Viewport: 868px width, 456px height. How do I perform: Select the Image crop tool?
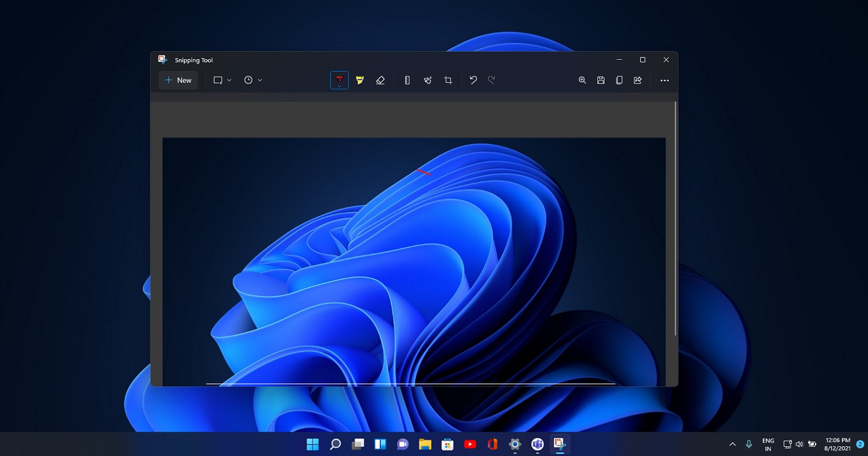pos(448,80)
